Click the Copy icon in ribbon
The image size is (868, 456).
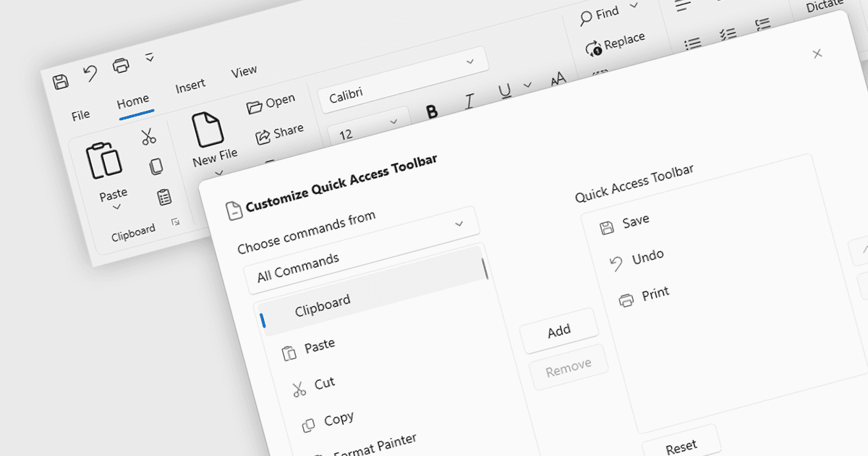(x=156, y=166)
